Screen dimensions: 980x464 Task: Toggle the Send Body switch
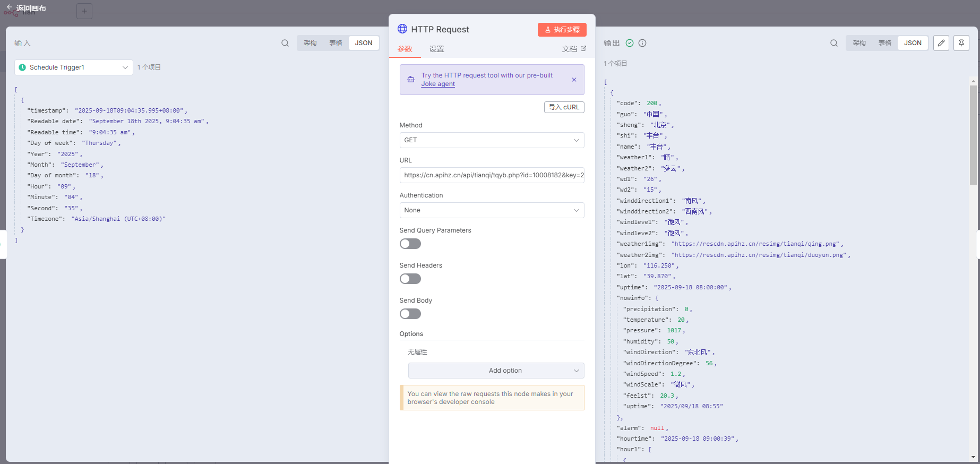(410, 314)
